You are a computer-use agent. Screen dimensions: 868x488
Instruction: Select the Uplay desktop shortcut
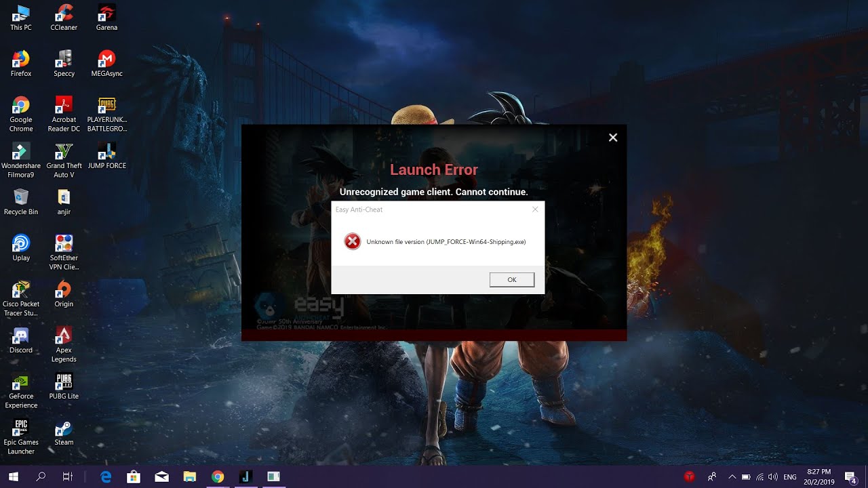[21, 248]
